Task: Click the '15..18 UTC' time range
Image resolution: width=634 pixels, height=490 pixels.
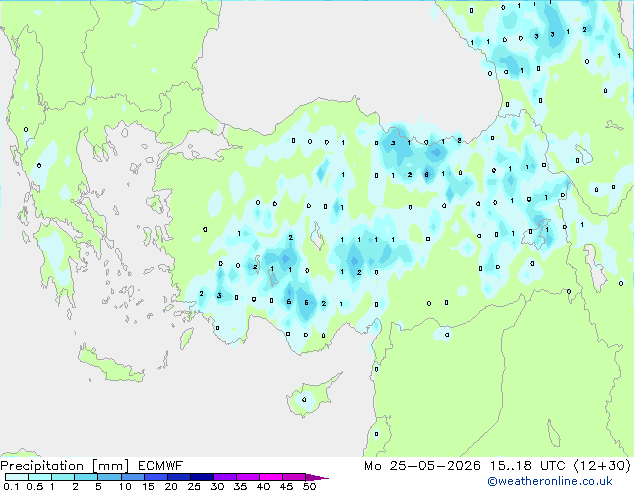Action: pos(527,466)
